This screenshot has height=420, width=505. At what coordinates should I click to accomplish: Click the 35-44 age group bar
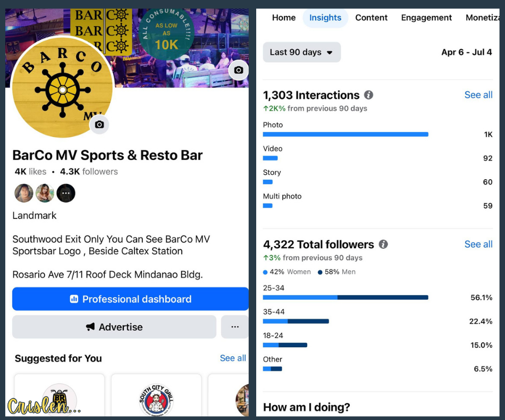296,321
